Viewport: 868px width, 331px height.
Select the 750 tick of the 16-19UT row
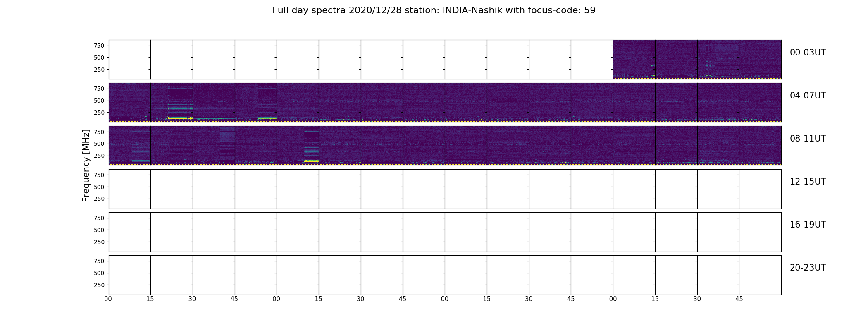(99, 218)
